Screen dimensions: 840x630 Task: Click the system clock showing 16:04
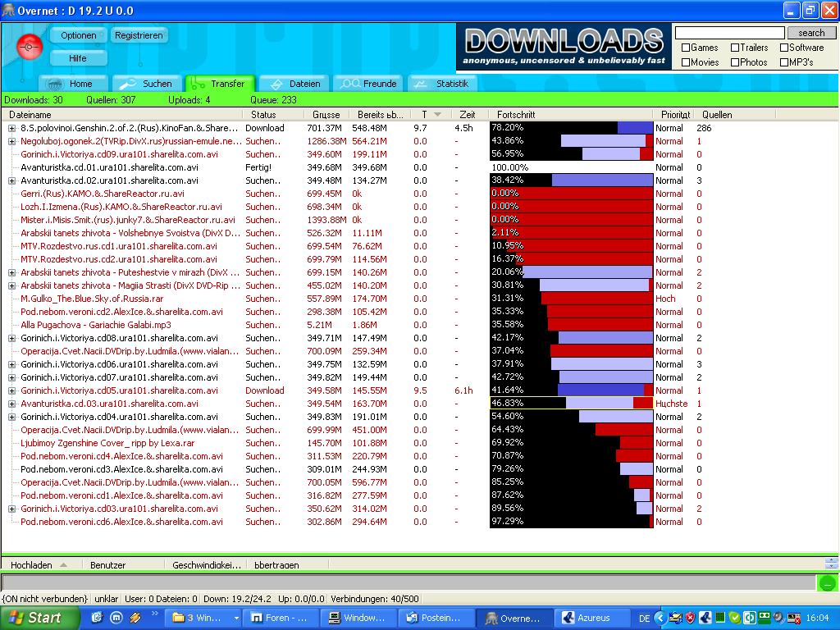[x=818, y=619]
